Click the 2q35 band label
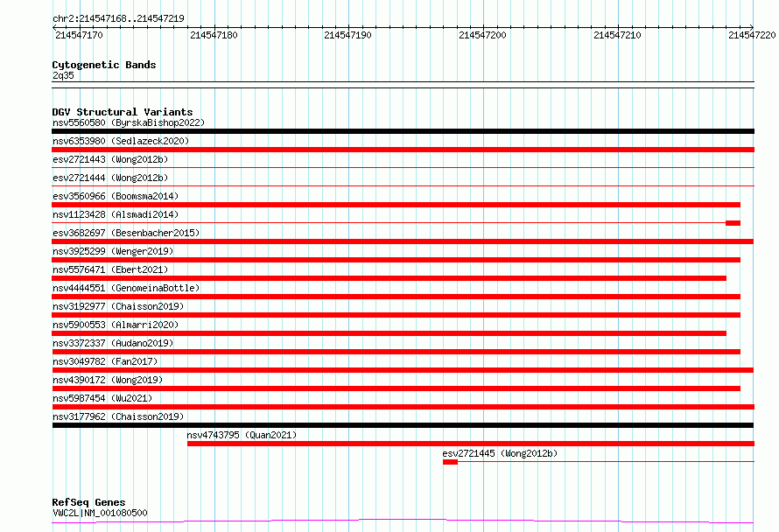Image resolution: width=779 pixels, height=532 pixels. [63, 75]
